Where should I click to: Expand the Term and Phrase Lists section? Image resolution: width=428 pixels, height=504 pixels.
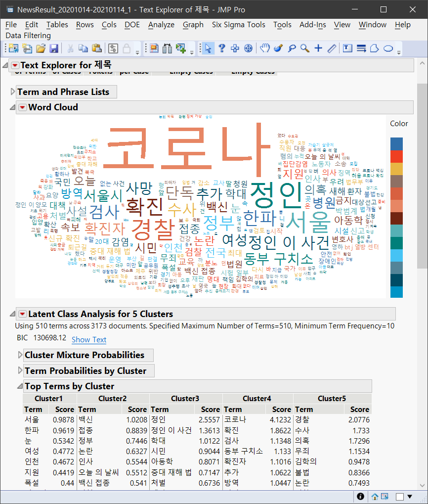(x=12, y=92)
